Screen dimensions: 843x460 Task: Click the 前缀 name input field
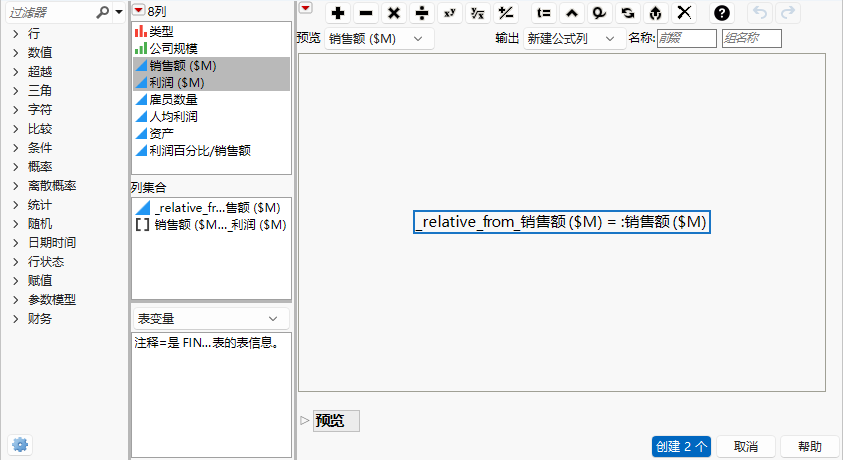pyautogui.click(x=687, y=38)
